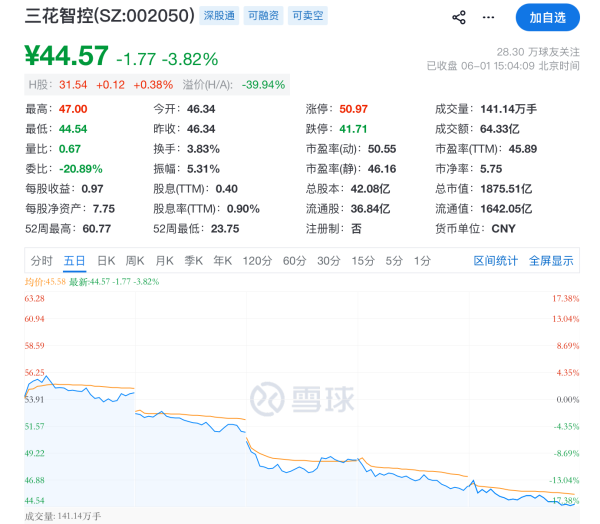Click the 每股收益 value 0.97

92,189
